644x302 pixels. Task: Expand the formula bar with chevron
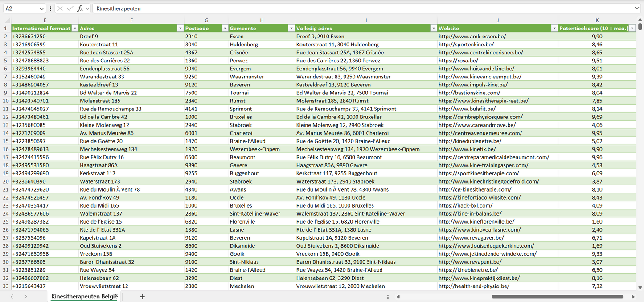[637, 8]
